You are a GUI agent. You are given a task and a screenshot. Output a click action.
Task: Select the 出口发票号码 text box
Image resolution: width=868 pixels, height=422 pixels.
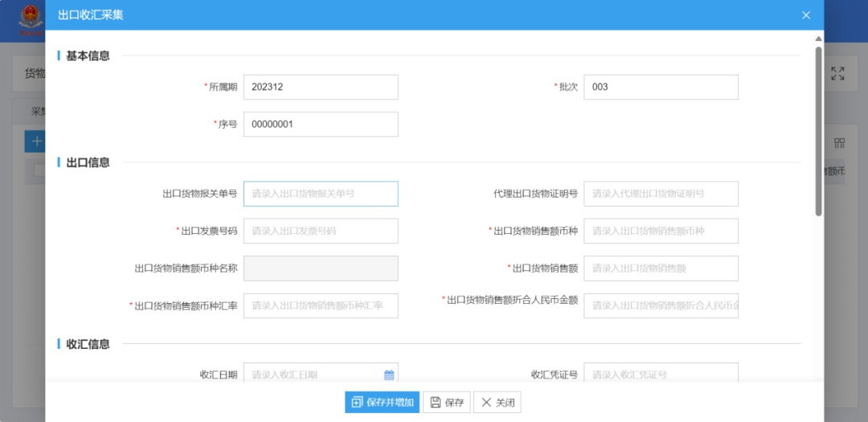(321, 231)
